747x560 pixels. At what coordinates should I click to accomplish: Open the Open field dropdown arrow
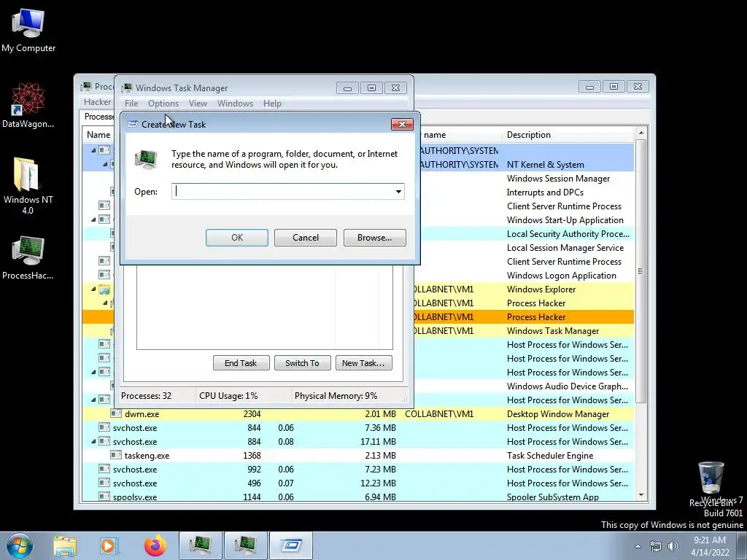click(x=398, y=192)
